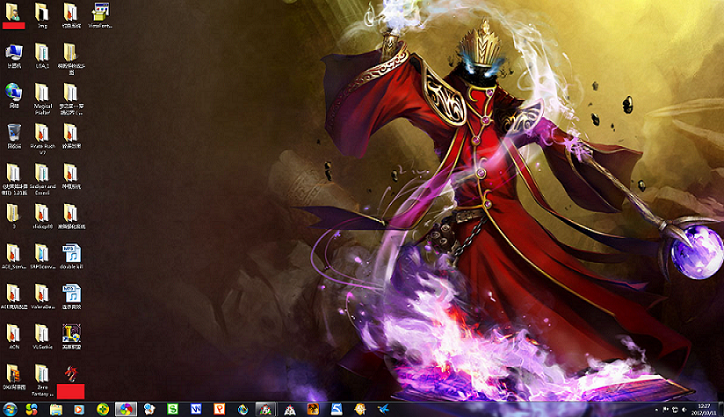The image size is (724, 417).
Task: Open the Recycle Bin
Action: pos(14,136)
